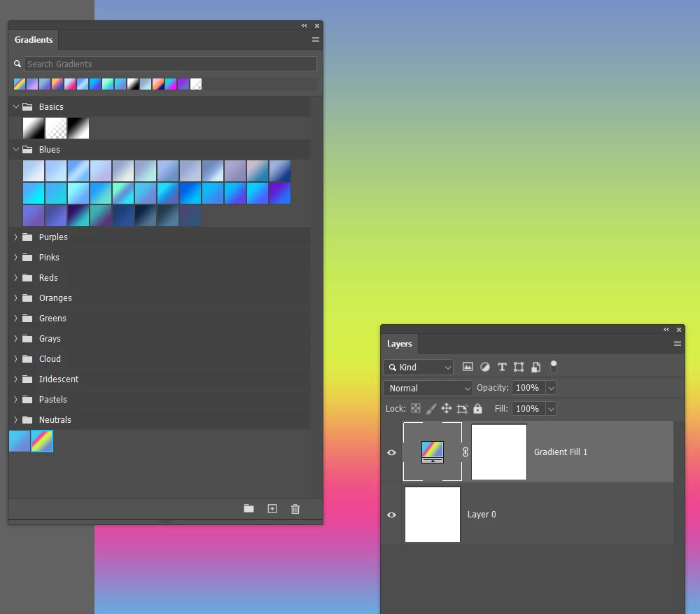
Task: Expand the Pinks gradient folder
Action: (15, 257)
